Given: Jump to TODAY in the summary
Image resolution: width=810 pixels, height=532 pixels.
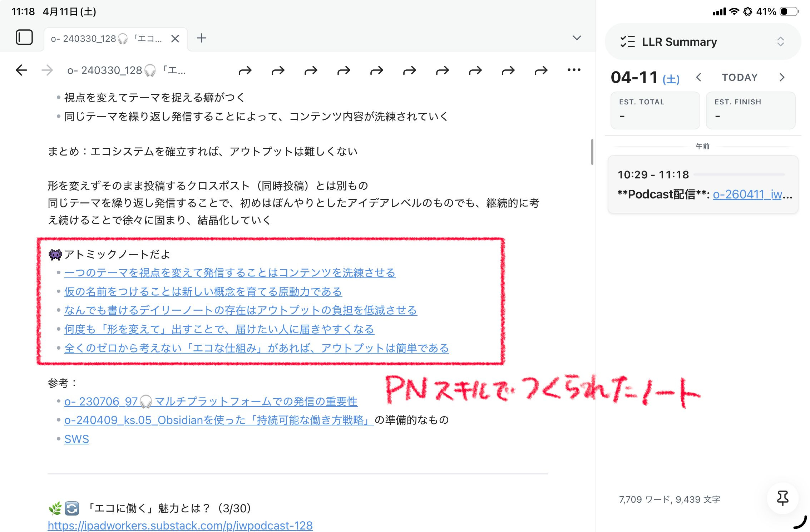Looking at the screenshot, I should (740, 77).
